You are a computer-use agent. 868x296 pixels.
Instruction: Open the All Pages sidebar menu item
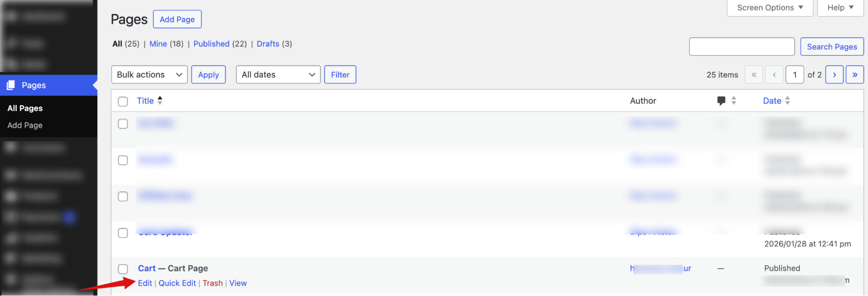tap(25, 108)
